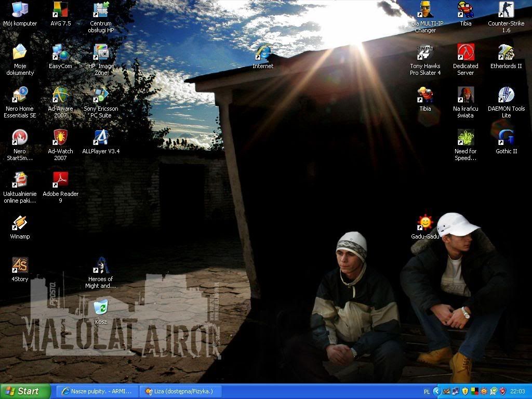Open Nero Home Essentials SE
532x399 pixels.
20,95
